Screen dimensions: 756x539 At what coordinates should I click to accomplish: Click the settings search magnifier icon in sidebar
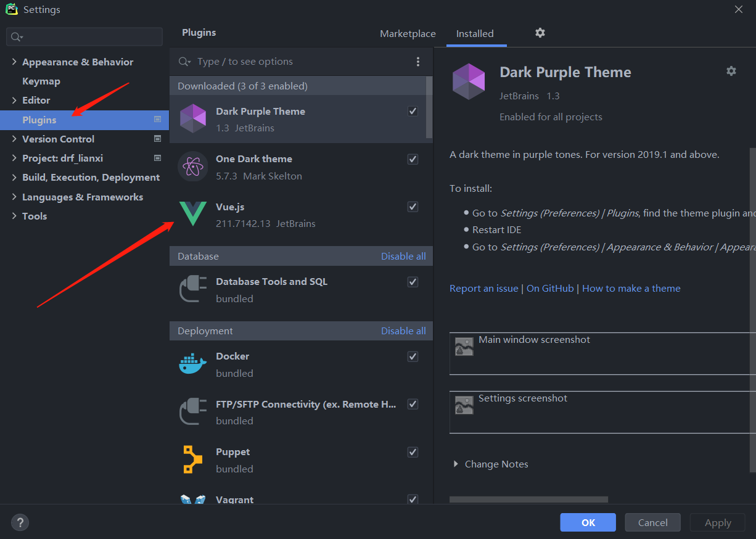point(17,37)
